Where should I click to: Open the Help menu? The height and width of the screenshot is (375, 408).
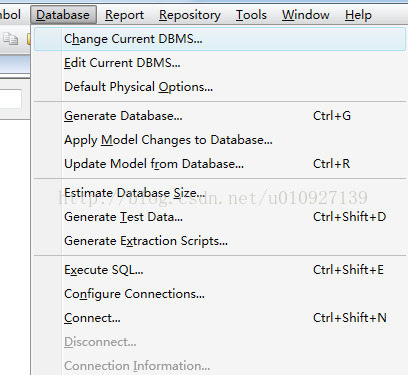pos(358,15)
